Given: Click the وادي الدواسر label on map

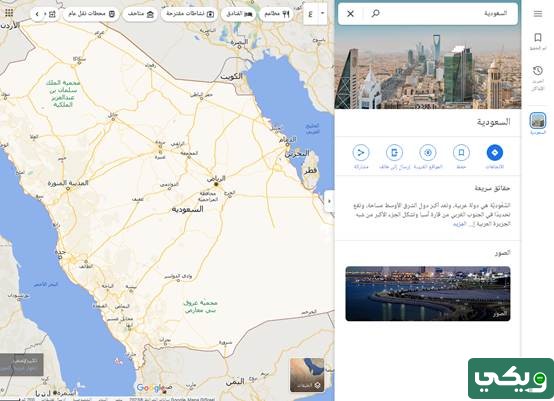Looking at the screenshot, I should point(178,276).
